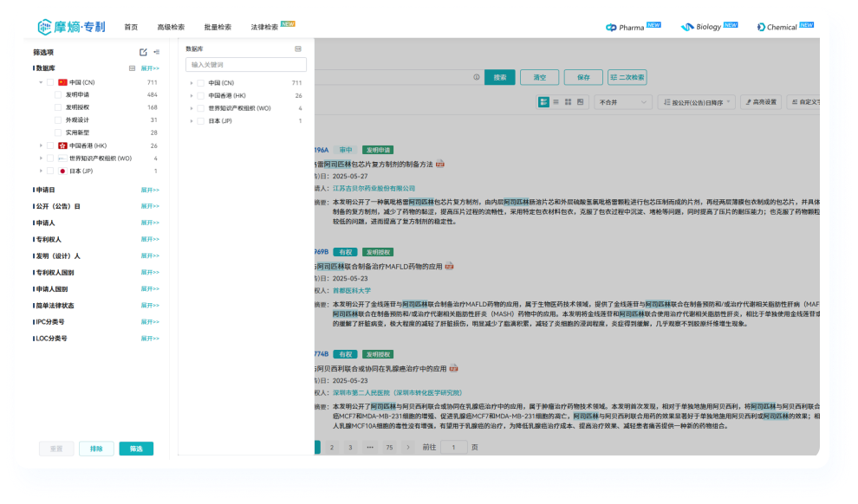Check the 外观设计 checkbox
Image resolution: width=858 pixels, height=504 pixels.
coord(58,120)
